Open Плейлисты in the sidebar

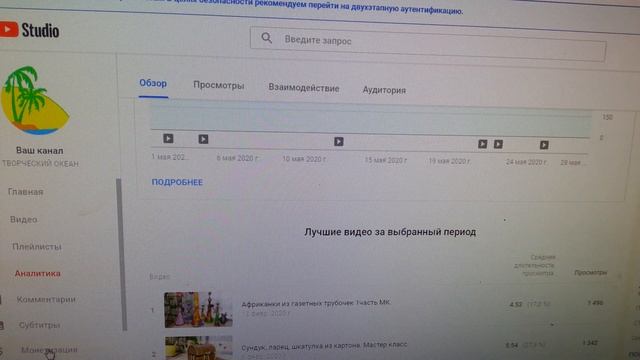click(x=37, y=247)
